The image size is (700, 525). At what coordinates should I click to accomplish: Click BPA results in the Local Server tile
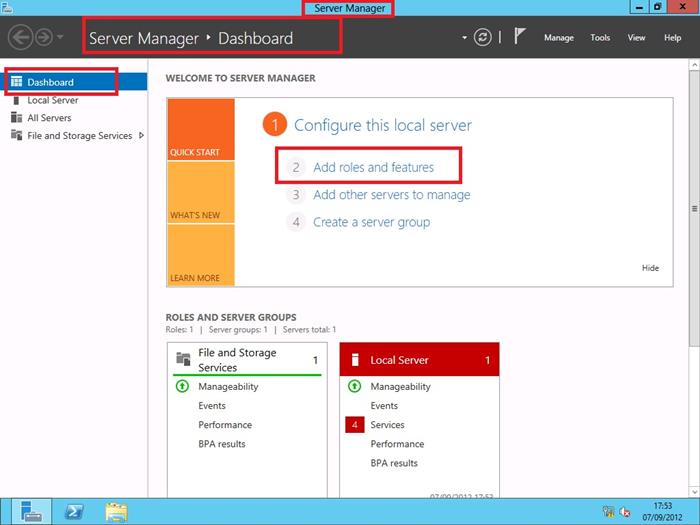point(394,463)
